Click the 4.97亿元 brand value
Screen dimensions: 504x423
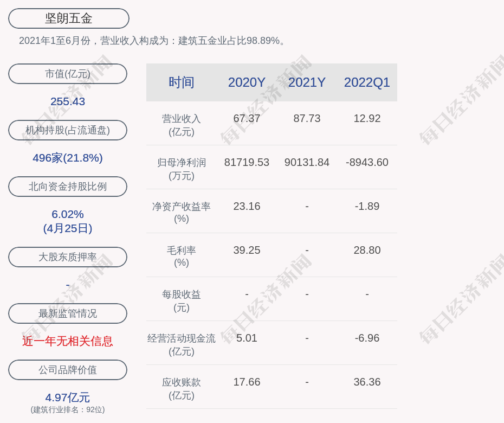point(68,398)
